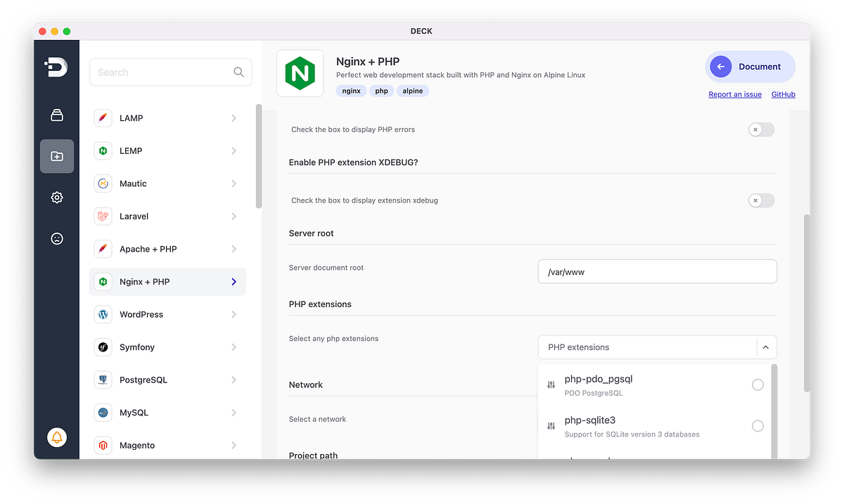Click the DECK logo icon
844x504 pixels.
[56, 67]
